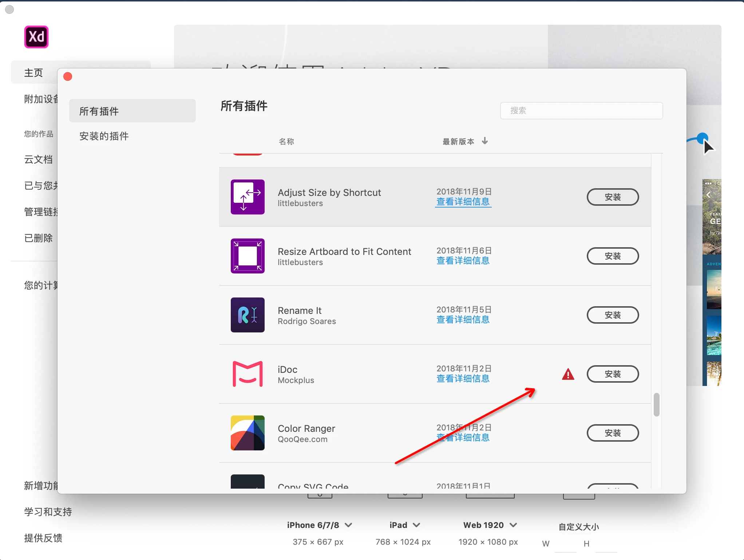Expand the iPhone 6/7/8 size dropdown
The height and width of the screenshot is (560, 744).
pyautogui.click(x=348, y=525)
